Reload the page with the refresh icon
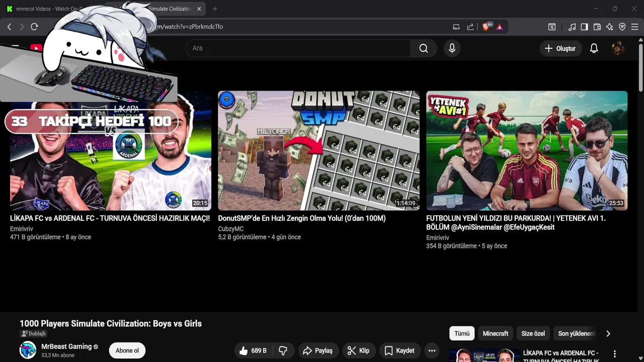Screen dimensions: 644x362 (34, 27)
